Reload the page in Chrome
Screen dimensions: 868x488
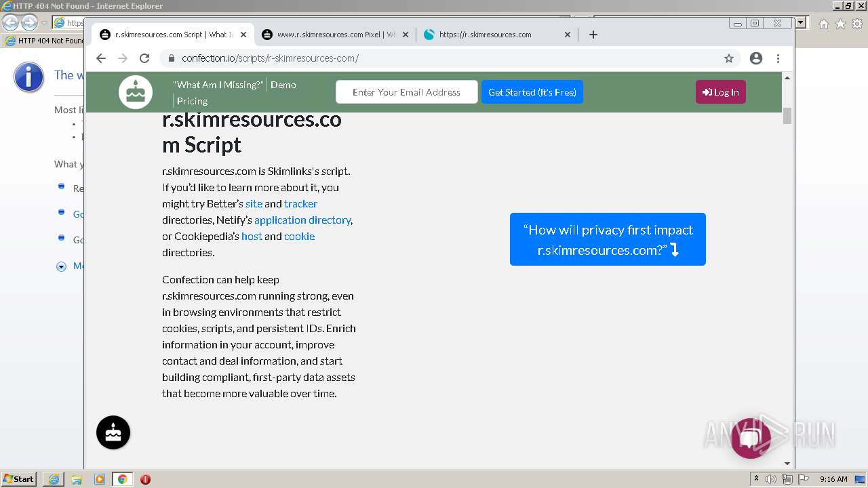(144, 58)
